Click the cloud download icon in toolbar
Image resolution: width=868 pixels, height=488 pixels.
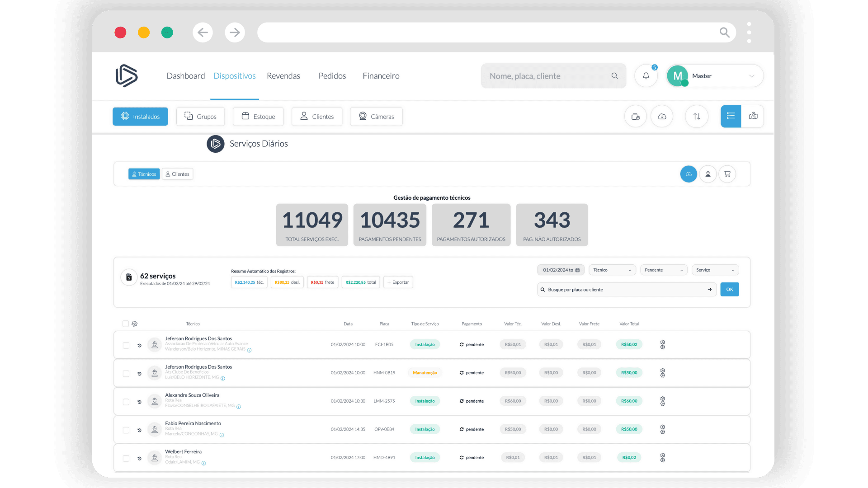pyautogui.click(x=662, y=117)
